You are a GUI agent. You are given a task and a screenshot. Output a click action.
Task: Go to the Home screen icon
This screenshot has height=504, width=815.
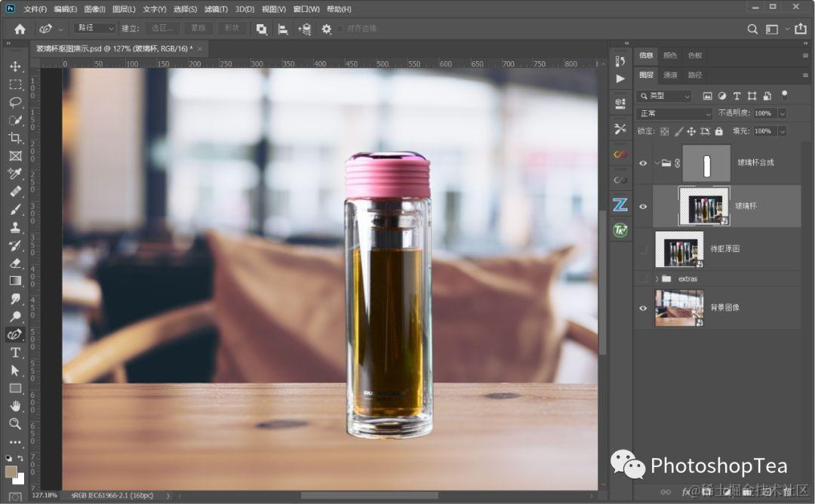click(20, 29)
